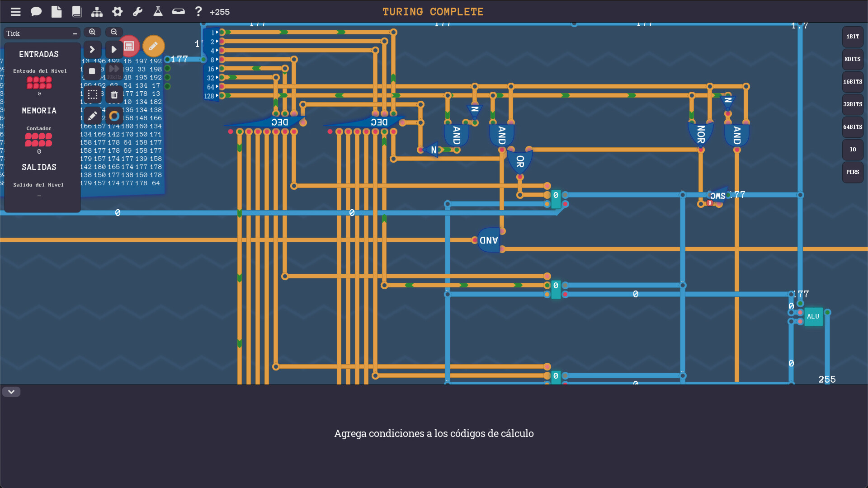The width and height of the screenshot is (868, 488).
Task: Select the wire color ring picker
Action: [114, 116]
